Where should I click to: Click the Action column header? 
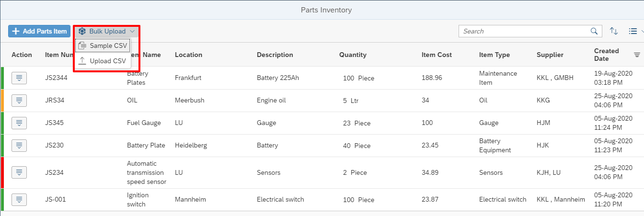point(22,55)
